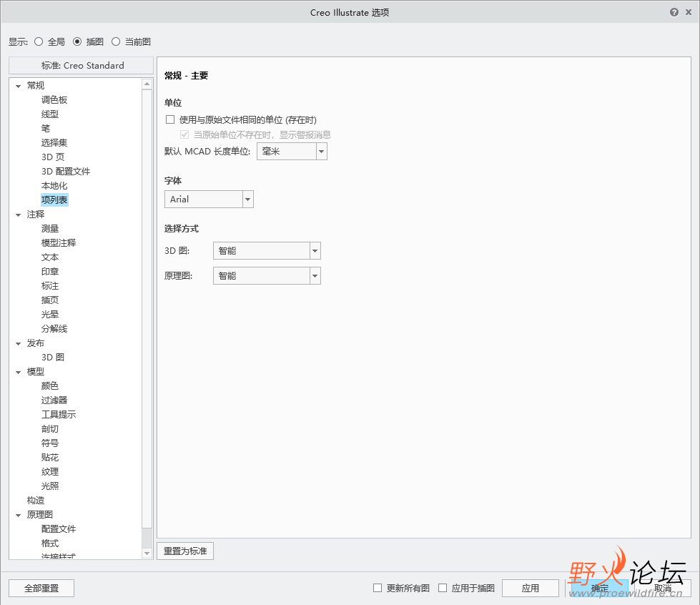
Task: Click the 重置为标准 button
Action: [x=185, y=551]
